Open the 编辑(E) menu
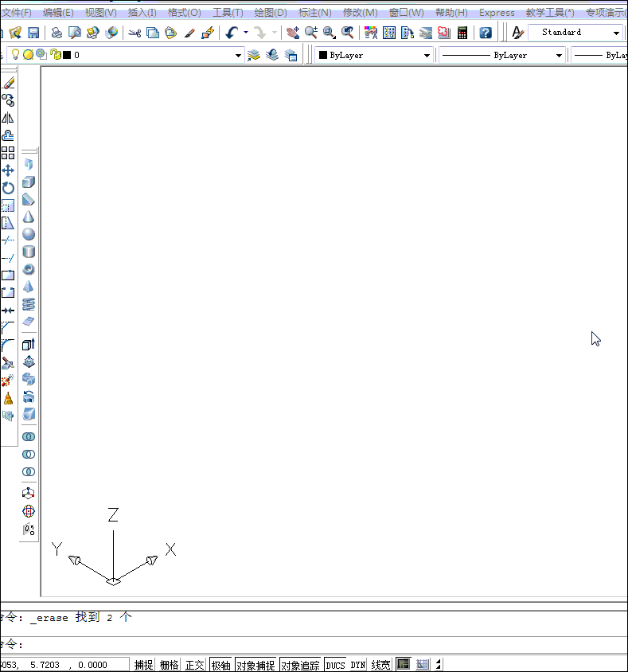This screenshot has height=672, width=628. coord(58,13)
